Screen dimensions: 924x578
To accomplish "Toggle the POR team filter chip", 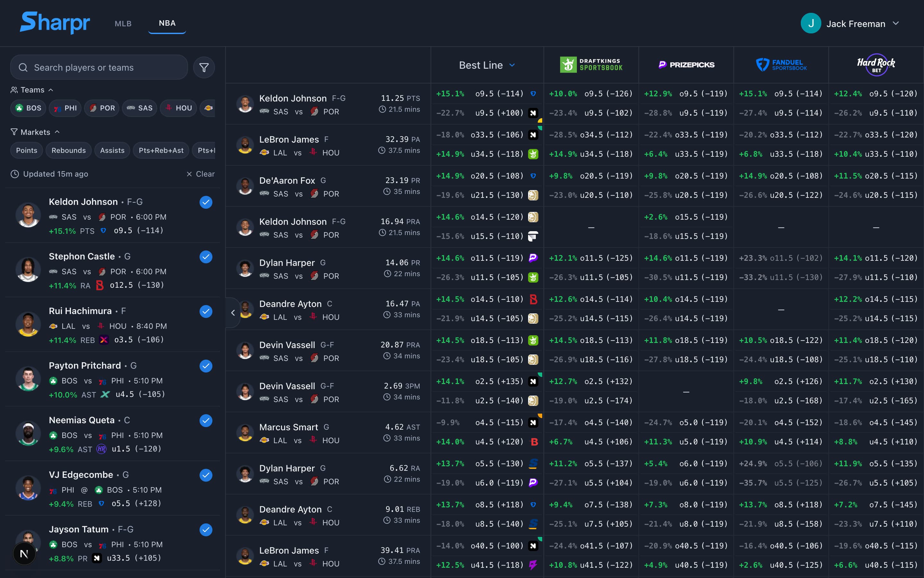I will tap(102, 108).
